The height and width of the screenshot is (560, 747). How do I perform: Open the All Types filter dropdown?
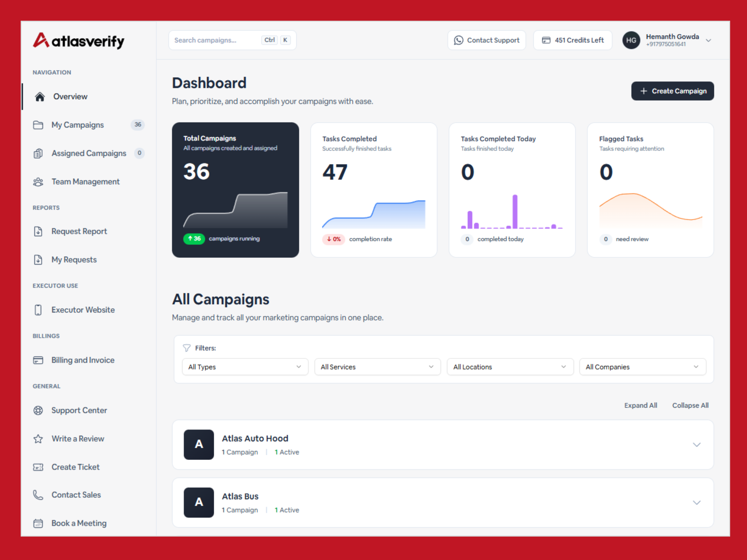pyautogui.click(x=245, y=367)
